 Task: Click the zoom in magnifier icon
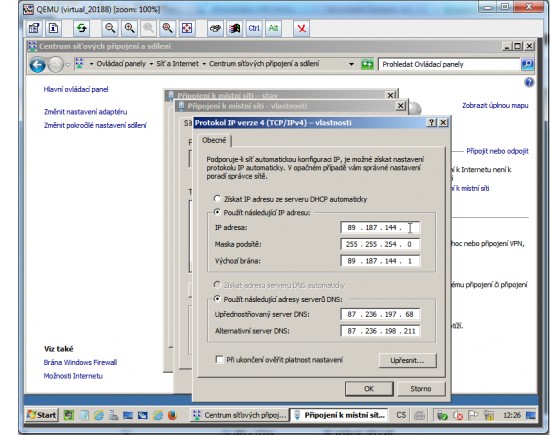[x=129, y=28]
